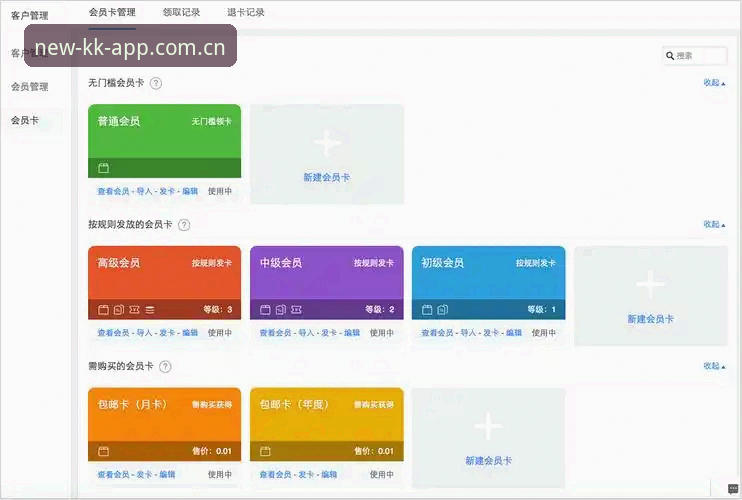Click 查看会员 under 包邮卡（月卡） card
Image resolution: width=742 pixels, height=500 pixels.
click(113, 474)
